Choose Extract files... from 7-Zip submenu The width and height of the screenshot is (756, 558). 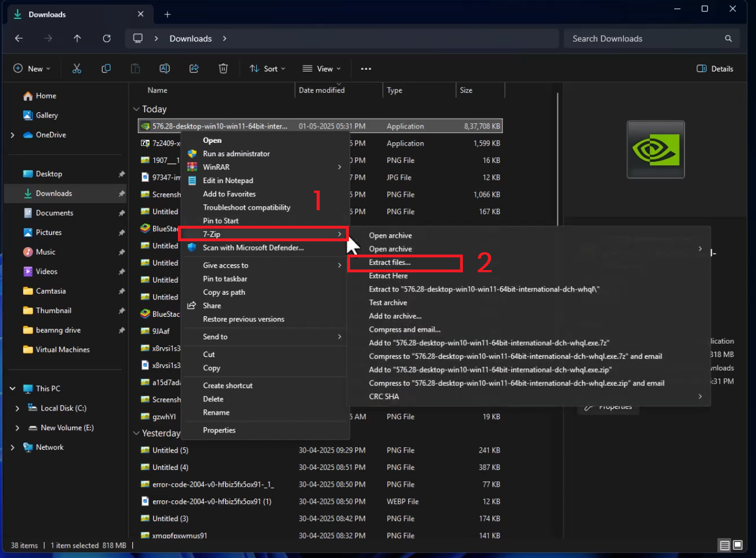coord(390,263)
